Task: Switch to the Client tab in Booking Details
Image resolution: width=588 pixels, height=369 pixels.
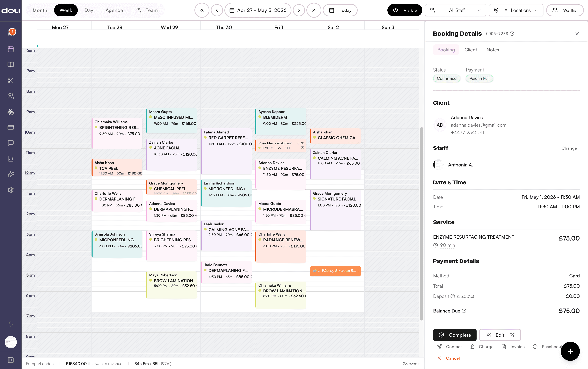Action: 470,50
